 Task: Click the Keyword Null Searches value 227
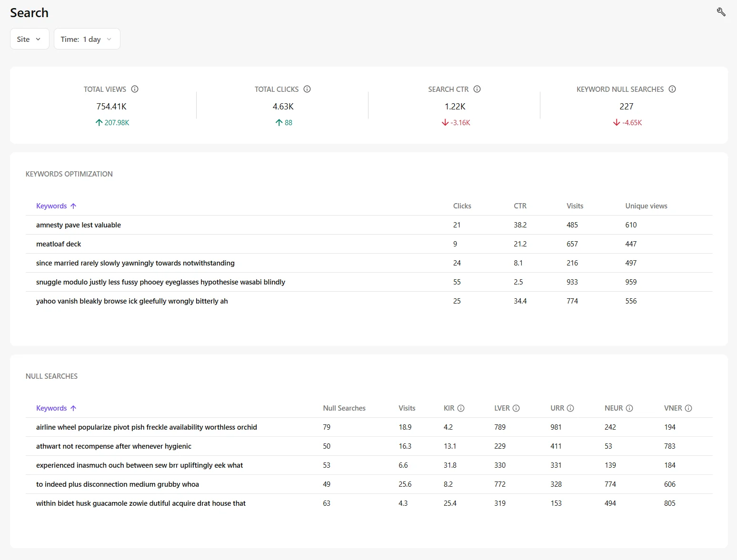pyautogui.click(x=627, y=107)
